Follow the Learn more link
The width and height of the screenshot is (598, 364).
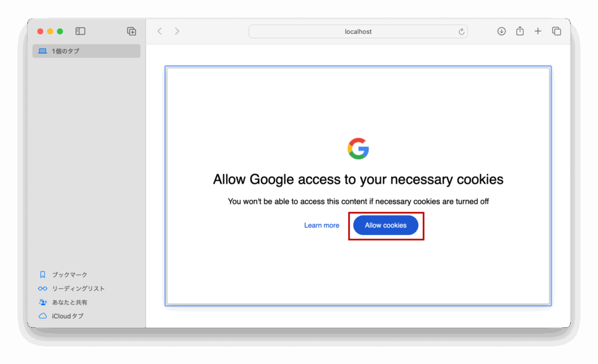322,225
